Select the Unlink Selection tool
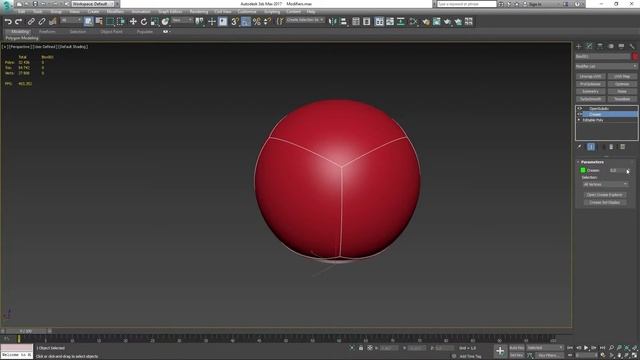640x360 pixels. [42, 22]
